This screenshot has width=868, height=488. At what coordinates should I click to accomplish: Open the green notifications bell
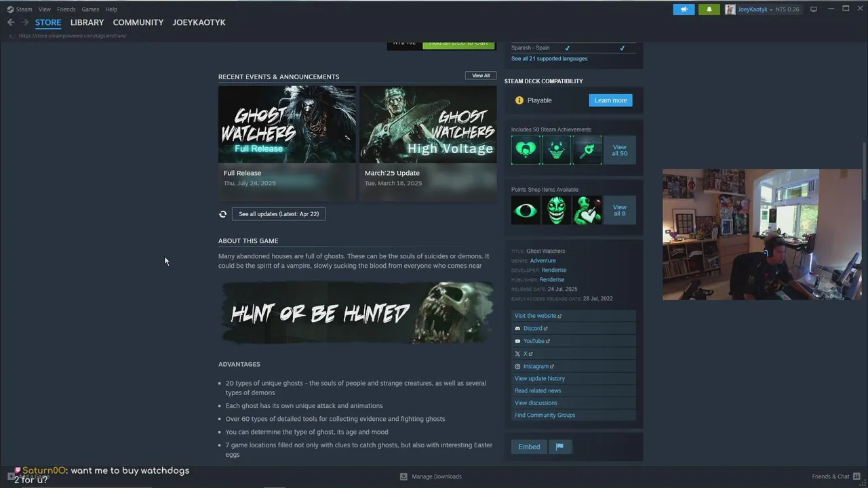tap(709, 9)
